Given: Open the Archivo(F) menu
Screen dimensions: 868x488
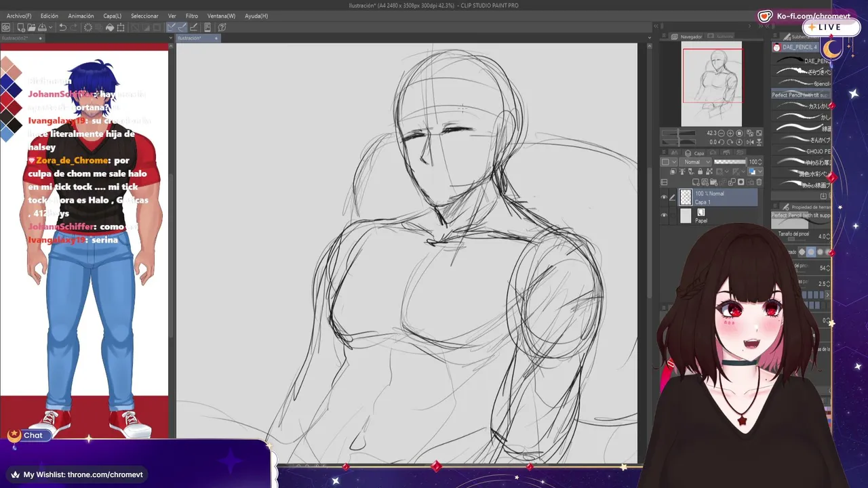Looking at the screenshot, I should point(19,16).
